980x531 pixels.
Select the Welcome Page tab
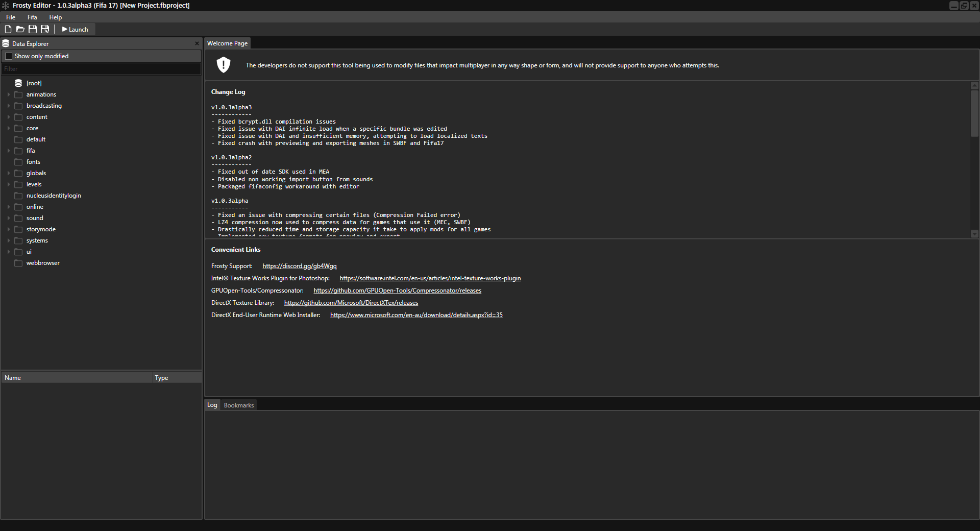[227, 43]
